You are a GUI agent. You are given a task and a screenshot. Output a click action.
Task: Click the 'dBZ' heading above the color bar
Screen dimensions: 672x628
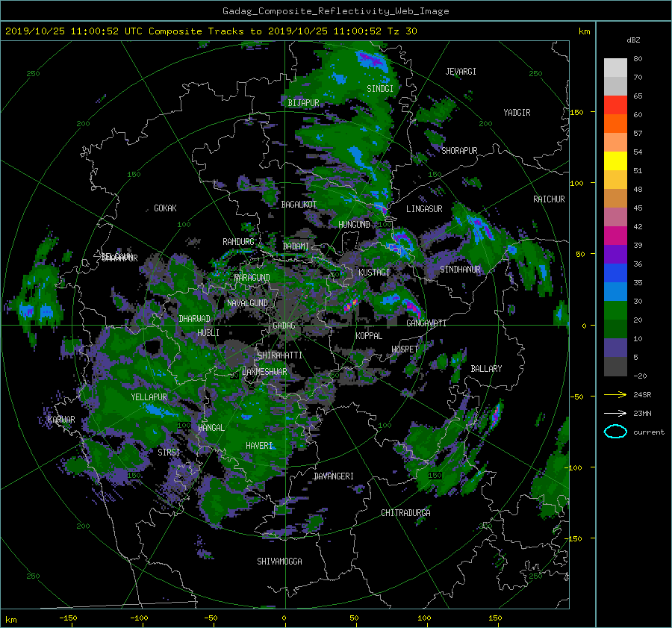point(633,40)
